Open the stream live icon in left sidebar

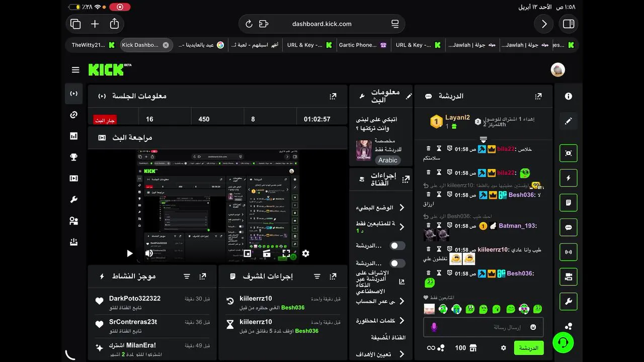[74, 94]
